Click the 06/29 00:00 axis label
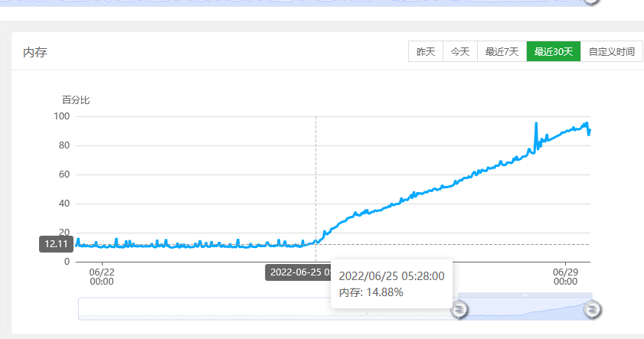 point(565,276)
